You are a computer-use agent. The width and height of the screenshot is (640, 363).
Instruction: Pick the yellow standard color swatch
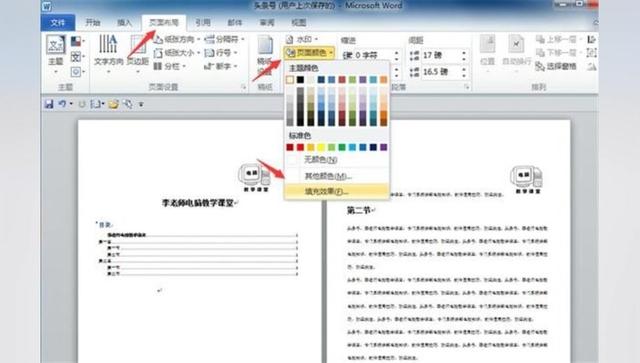pos(321,147)
